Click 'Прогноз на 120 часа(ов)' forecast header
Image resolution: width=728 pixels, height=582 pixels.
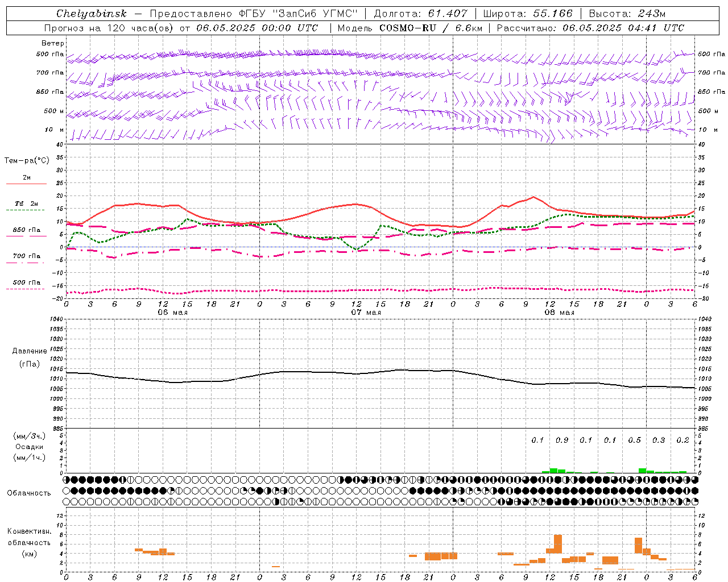(109, 28)
